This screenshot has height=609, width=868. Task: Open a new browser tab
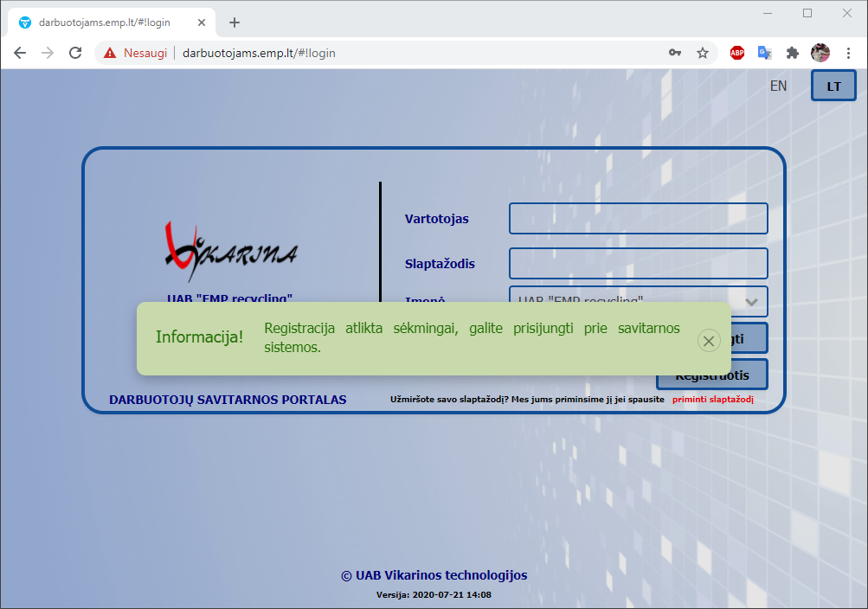click(x=235, y=22)
